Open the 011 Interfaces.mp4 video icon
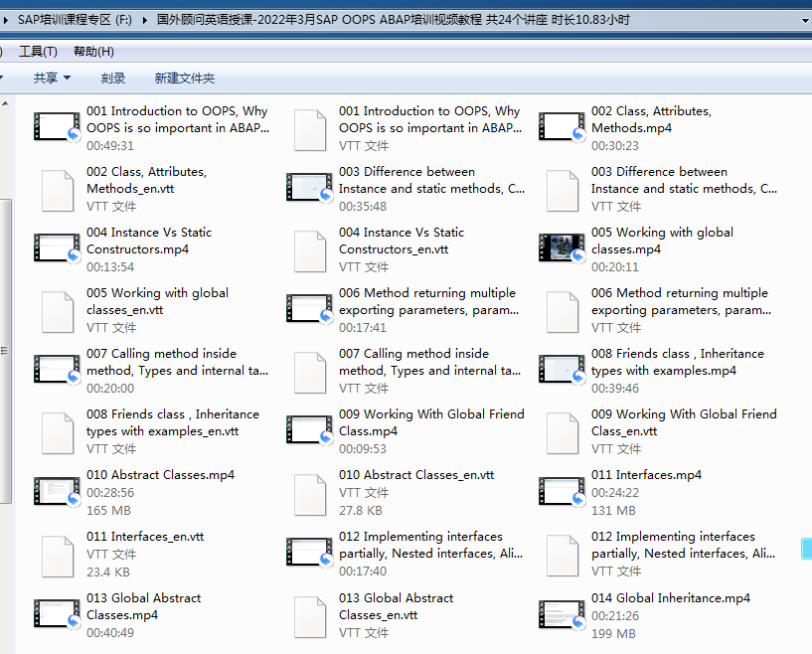 point(562,491)
